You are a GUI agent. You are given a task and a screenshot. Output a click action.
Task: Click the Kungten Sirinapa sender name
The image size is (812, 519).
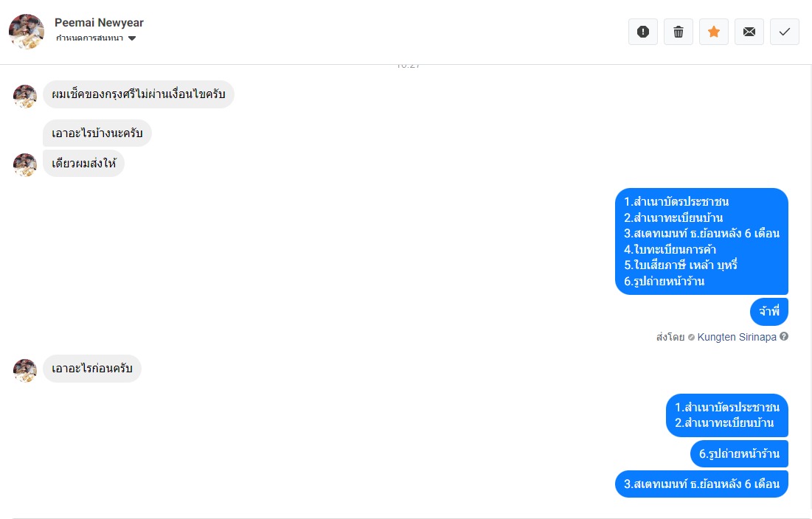(x=736, y=337)
